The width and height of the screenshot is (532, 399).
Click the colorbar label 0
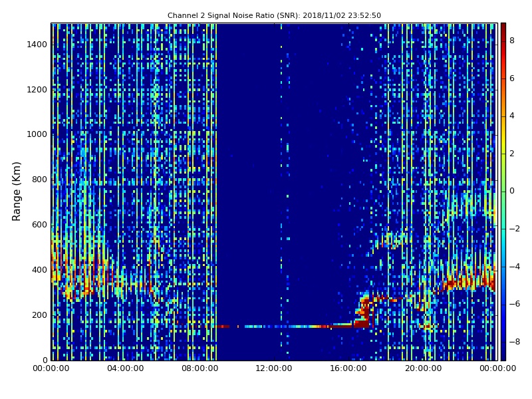click(512, 191)
